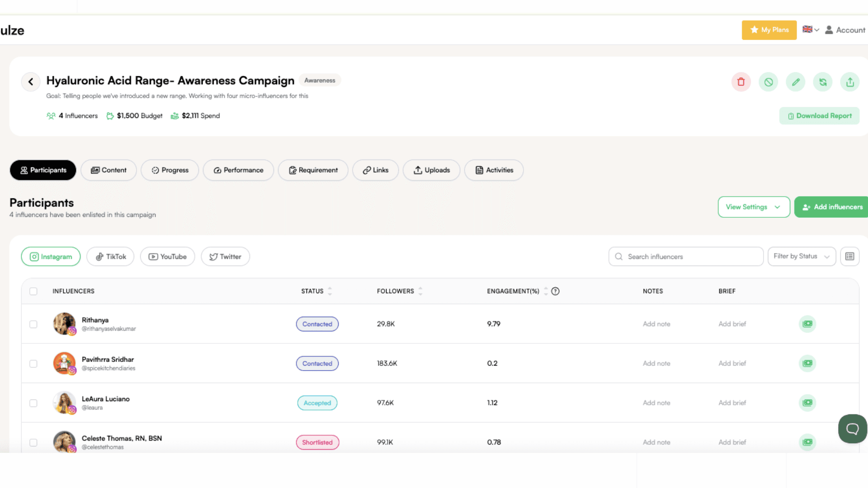Open payment icon for Rithanya's row
Viewport: 868px width, 488px height.
[807, 324]
